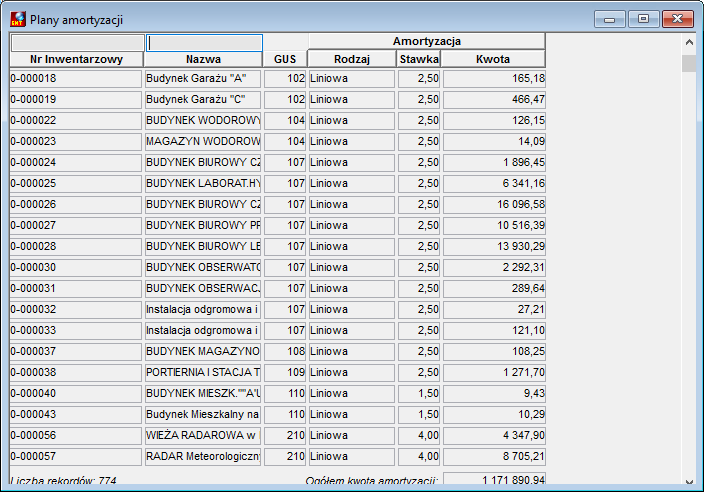The image size is (704, 493).
Task: Click amount cell 126,15
Action: coord(494,121)
